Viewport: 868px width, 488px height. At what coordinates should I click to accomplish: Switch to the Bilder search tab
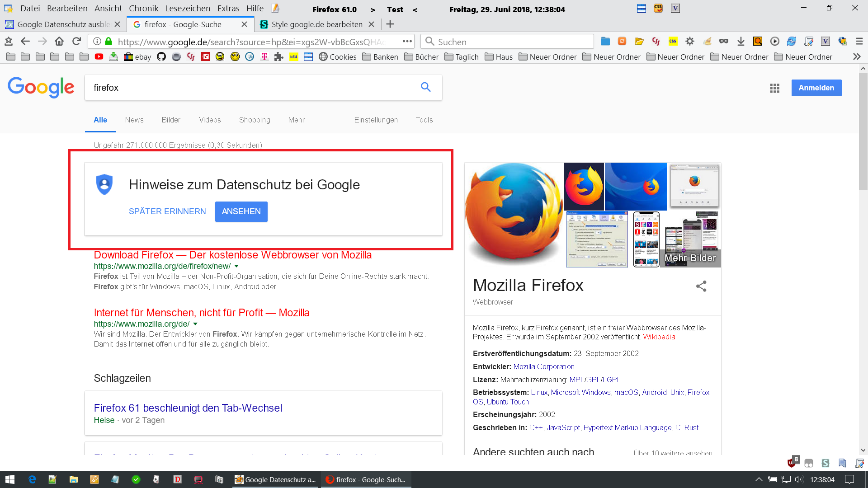171,120
